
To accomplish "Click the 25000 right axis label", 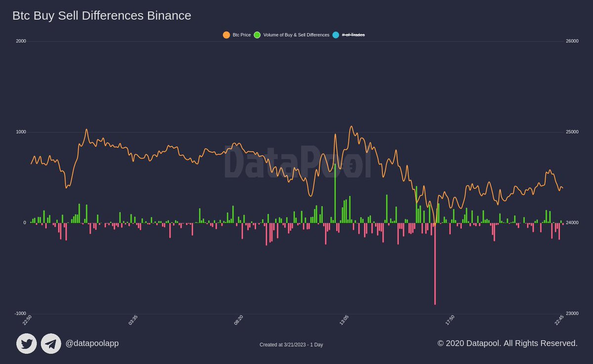I will [x=572, y=132].
